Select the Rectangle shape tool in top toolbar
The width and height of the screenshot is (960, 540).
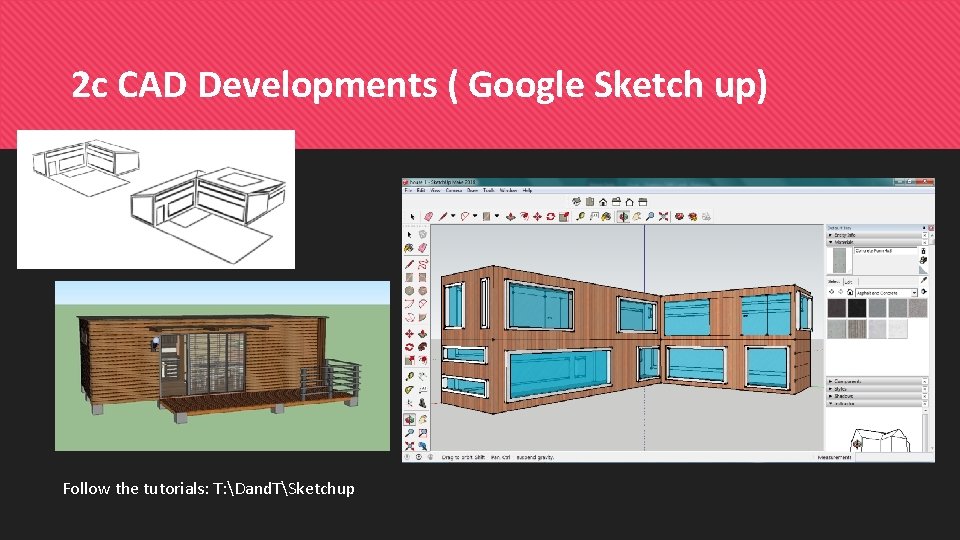tap(487, 217)
